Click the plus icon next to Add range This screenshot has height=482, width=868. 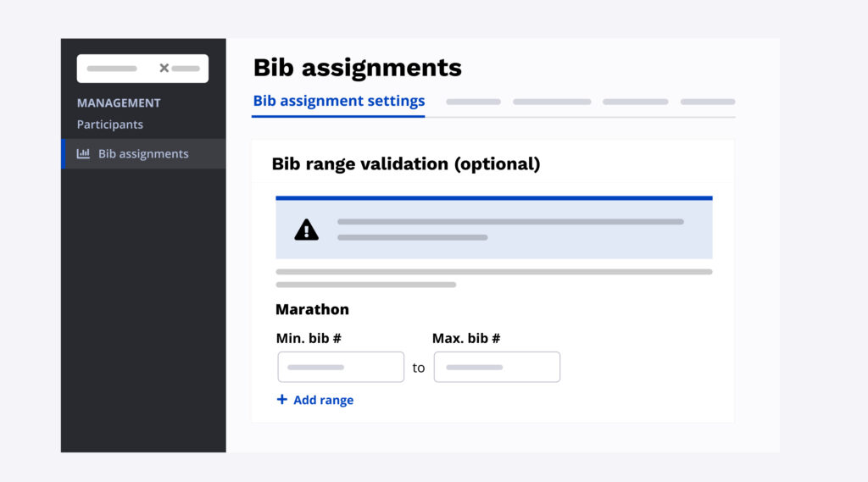pos(282,400)
